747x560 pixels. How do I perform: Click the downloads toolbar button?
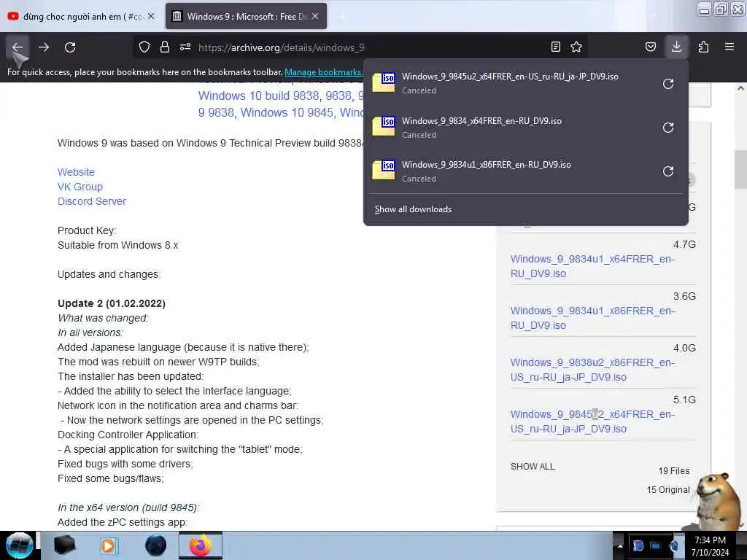coord(676,47)
